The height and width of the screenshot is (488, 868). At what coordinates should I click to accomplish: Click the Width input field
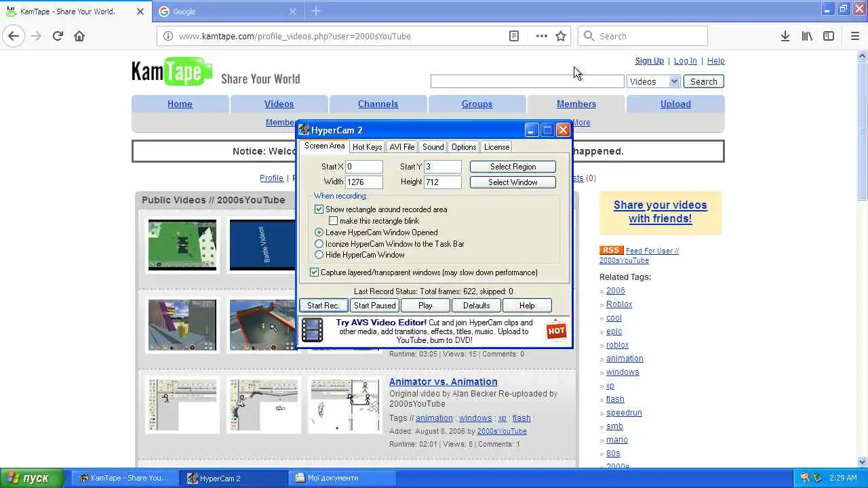(x=364, y=182)
